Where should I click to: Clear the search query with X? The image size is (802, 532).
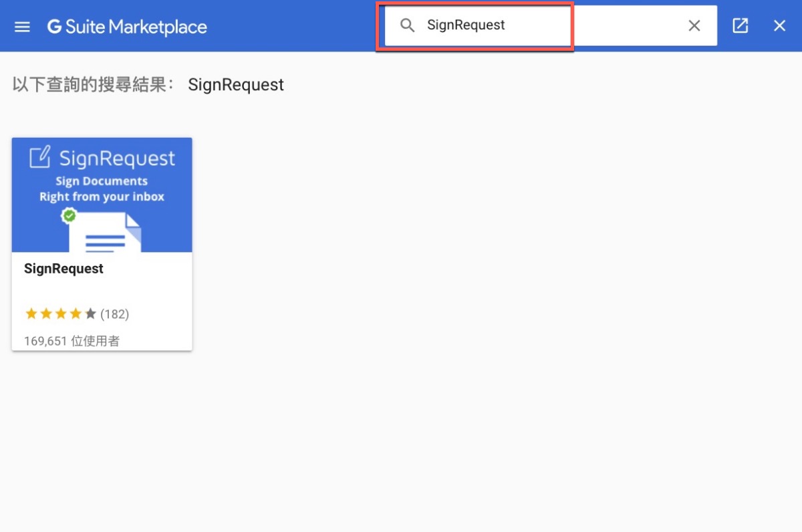point(694,25)
